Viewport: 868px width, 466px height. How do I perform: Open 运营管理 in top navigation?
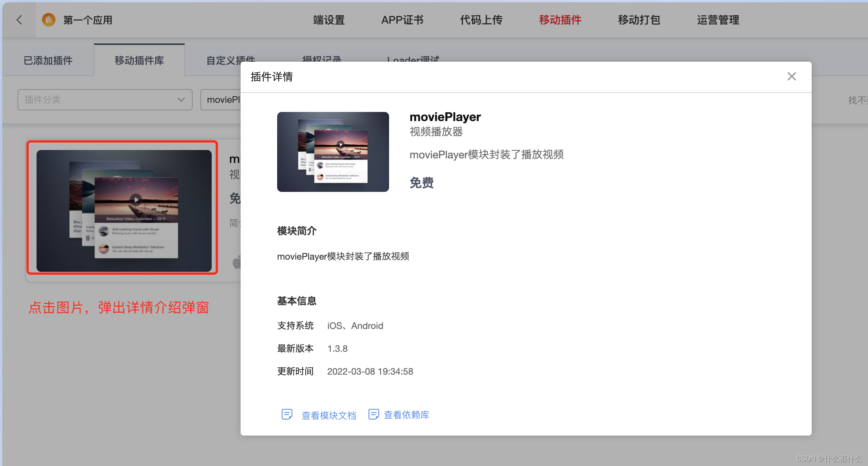tap(718, 20)
